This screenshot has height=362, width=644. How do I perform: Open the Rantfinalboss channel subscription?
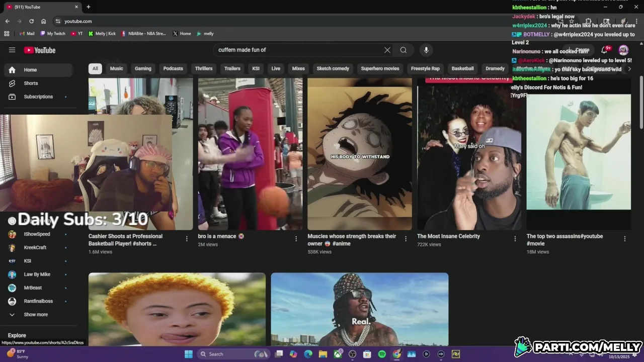click(38, 301)
